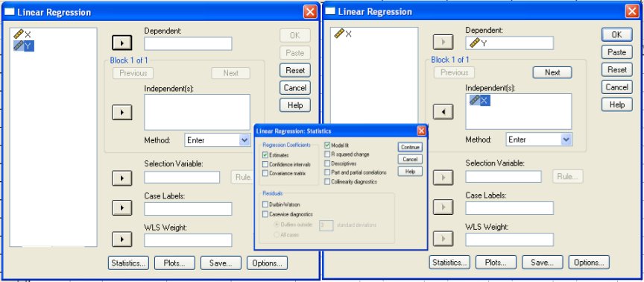Viewport: 644px width, 282px height.
Task: Click Independent(s) list box in left window
Action: pyautogui.click(x=197, y=112)
